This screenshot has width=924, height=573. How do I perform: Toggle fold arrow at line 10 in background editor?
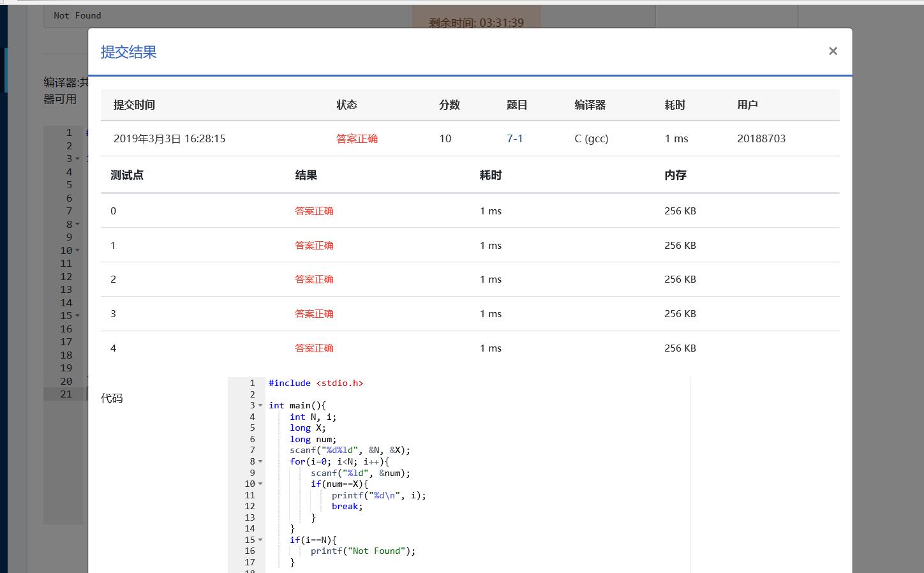(x=78, y=251)
